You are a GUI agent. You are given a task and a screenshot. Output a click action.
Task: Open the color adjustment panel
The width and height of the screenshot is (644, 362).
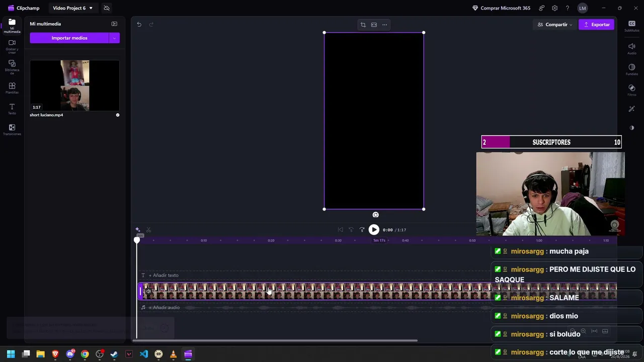[x=632, y=128]
